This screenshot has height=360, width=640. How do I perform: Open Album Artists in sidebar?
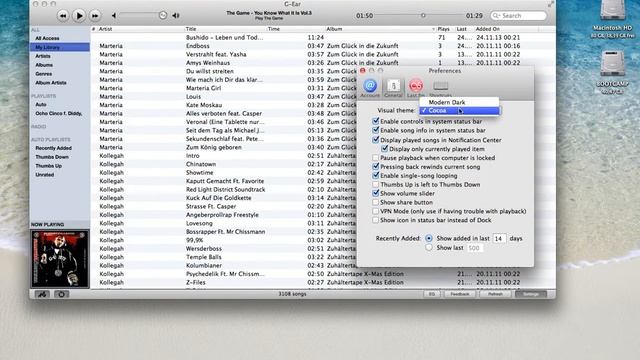(51, 83)
